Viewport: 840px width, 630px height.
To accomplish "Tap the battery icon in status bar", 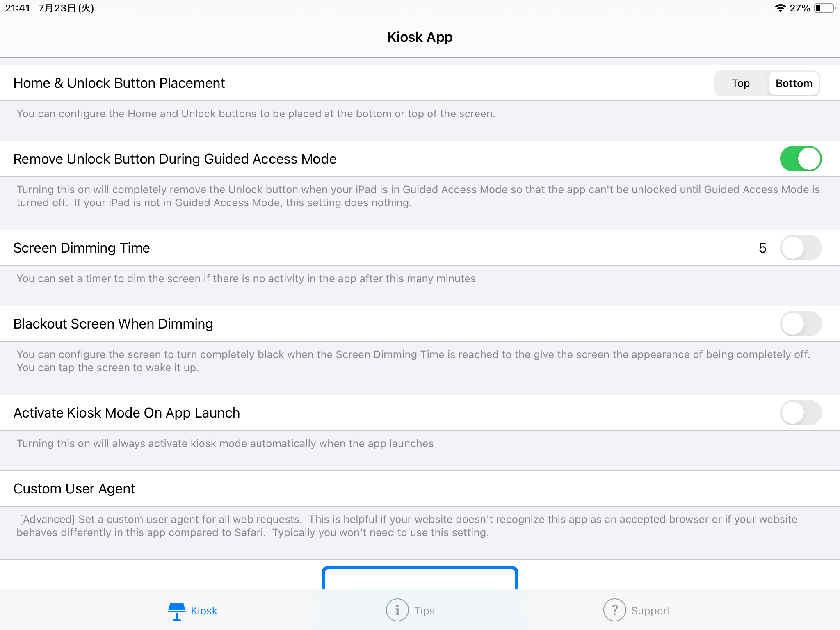I will 824,8.
